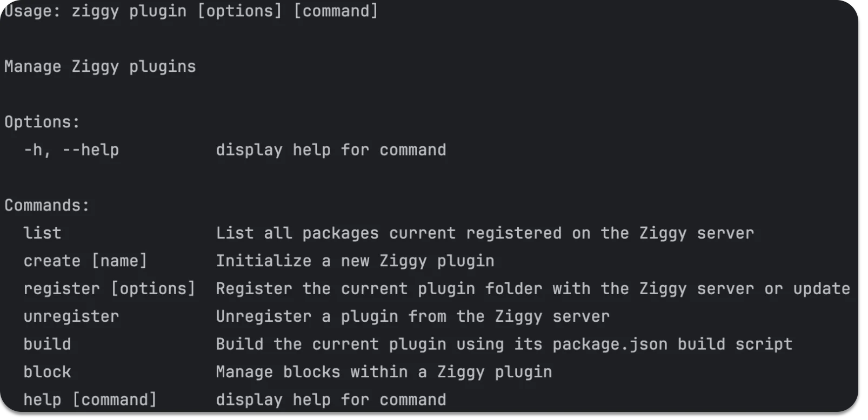Screen dimensions: 868x420
Task: Click 'Unregister a plugin from the Ziggy server'
Action: 412,317
